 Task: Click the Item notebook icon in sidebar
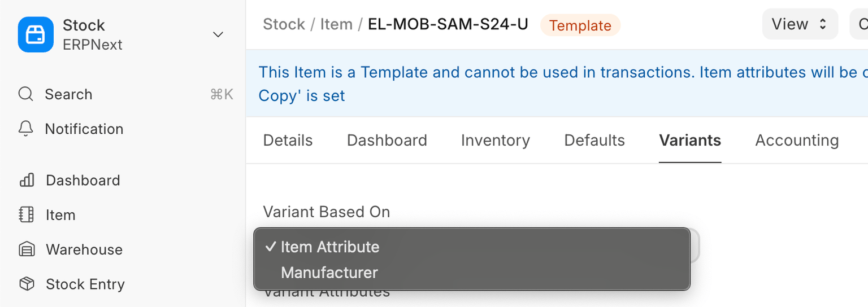coord(27,215)
